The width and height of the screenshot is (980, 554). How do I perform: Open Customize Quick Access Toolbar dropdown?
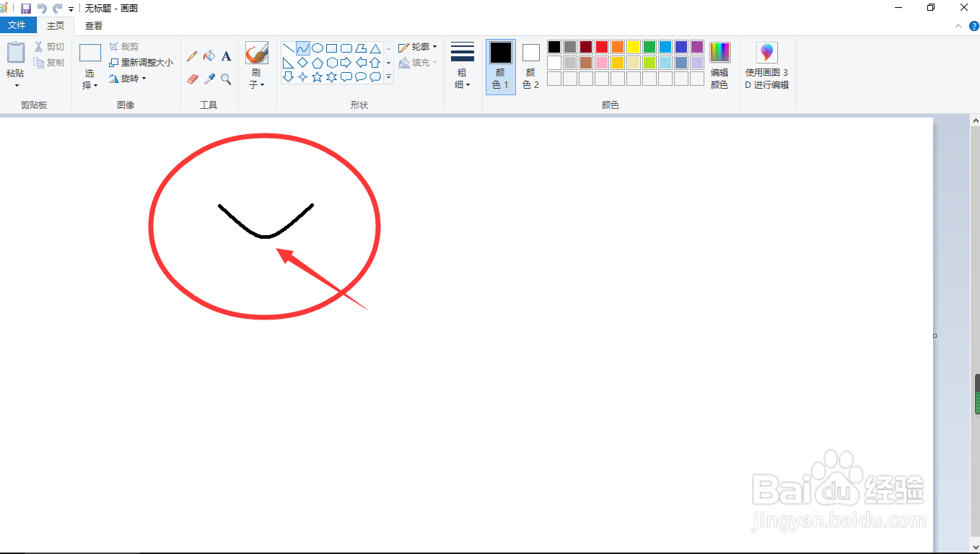71,9
